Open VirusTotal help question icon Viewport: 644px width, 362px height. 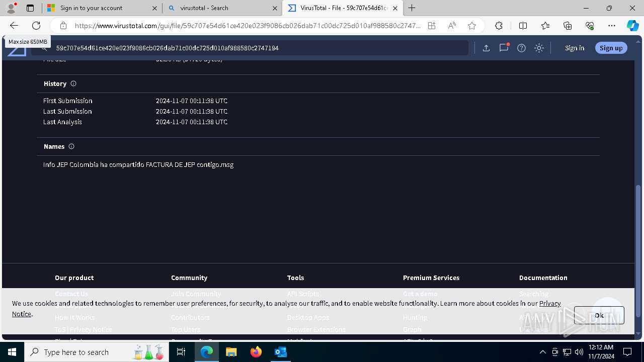[521, 48]
